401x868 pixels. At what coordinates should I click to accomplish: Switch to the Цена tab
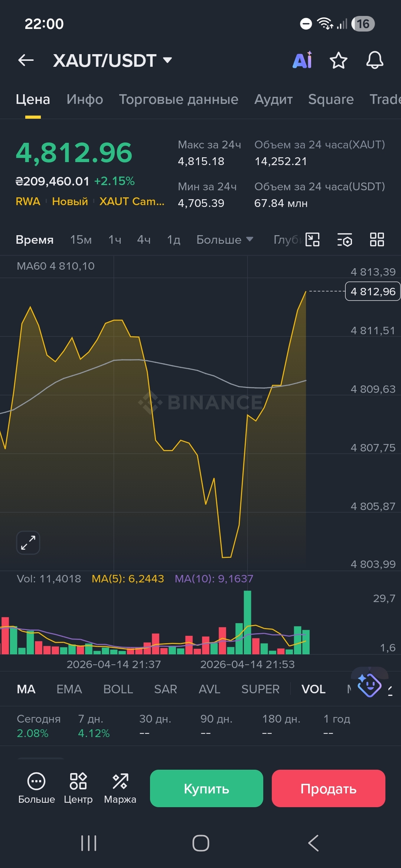33,99
